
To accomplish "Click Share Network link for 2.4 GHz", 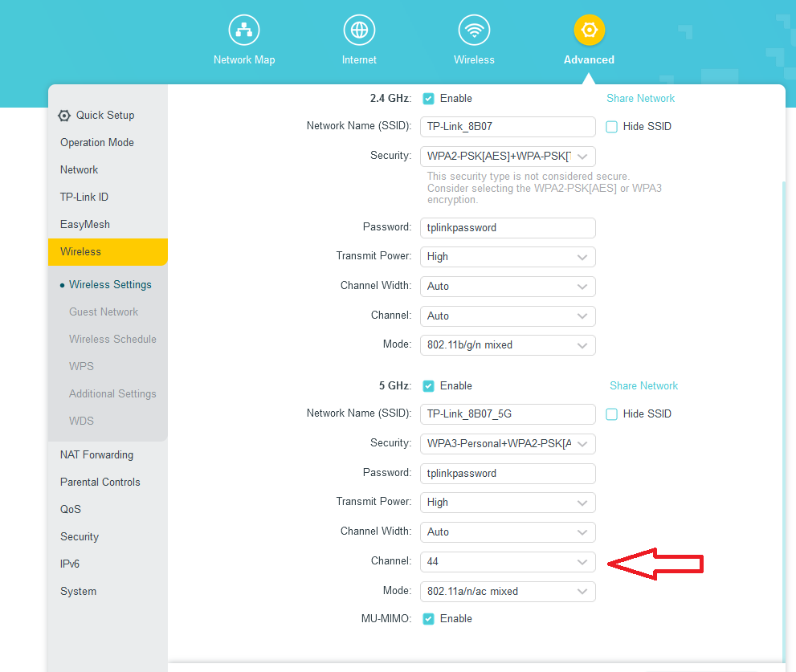I will point(640,99).
